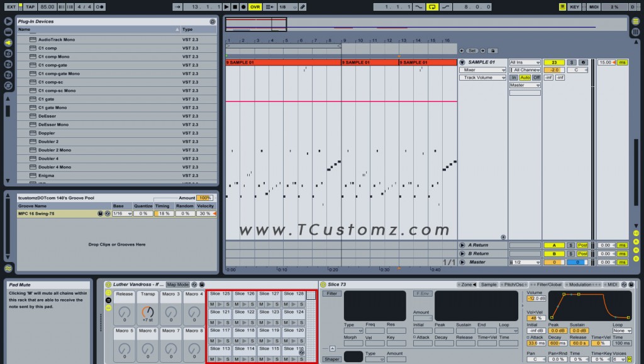
Task: Click the 85.00 tempo field
Action: tap(47, 7)
